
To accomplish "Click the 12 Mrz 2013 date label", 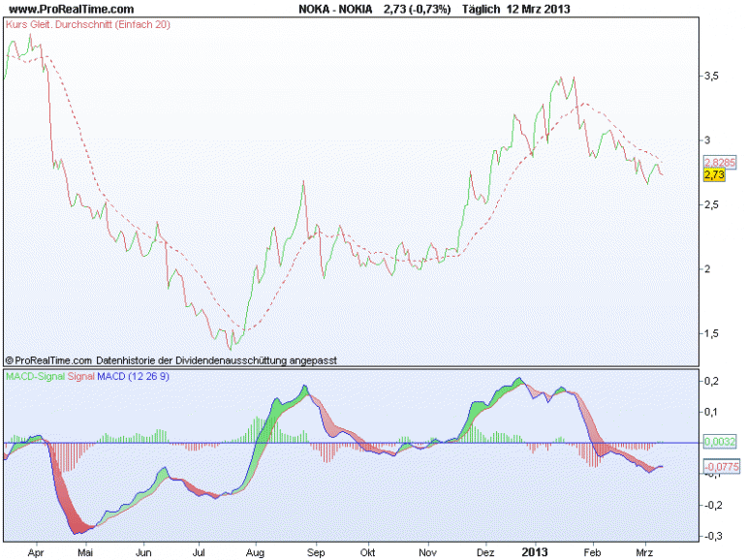I will 538,9.
